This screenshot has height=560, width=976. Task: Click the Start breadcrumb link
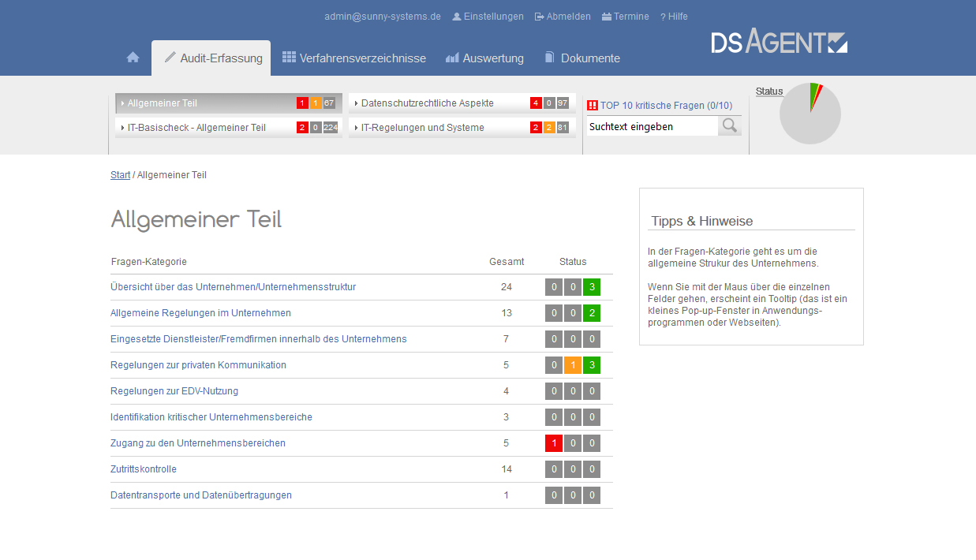pyautogui.click(x=120, y=175)
